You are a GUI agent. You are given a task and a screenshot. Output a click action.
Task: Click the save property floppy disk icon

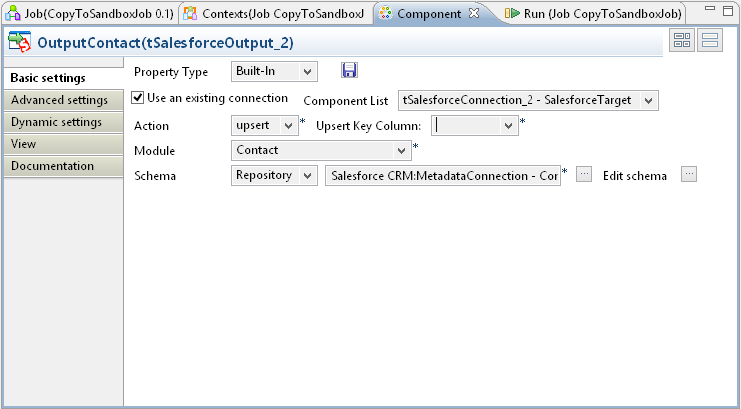(349, 71)
